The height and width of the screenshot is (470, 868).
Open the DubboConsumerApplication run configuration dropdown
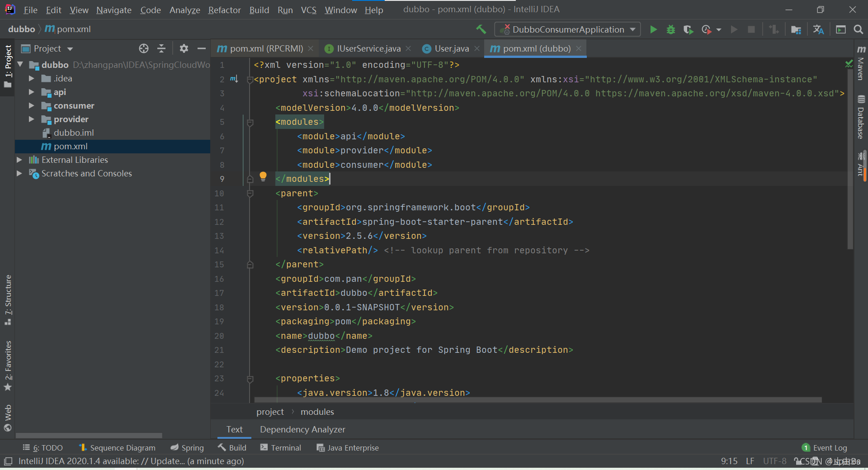tap(568, 29)
